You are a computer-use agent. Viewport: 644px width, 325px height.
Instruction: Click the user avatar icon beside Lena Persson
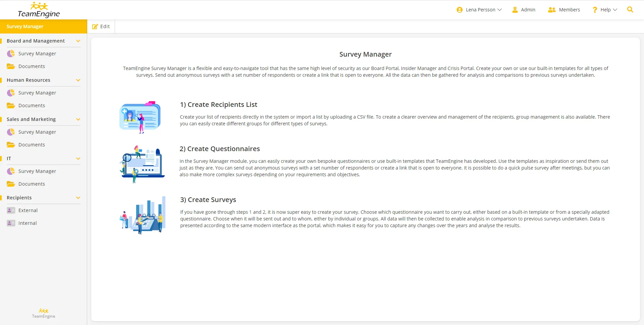click(x=460, y=10)
